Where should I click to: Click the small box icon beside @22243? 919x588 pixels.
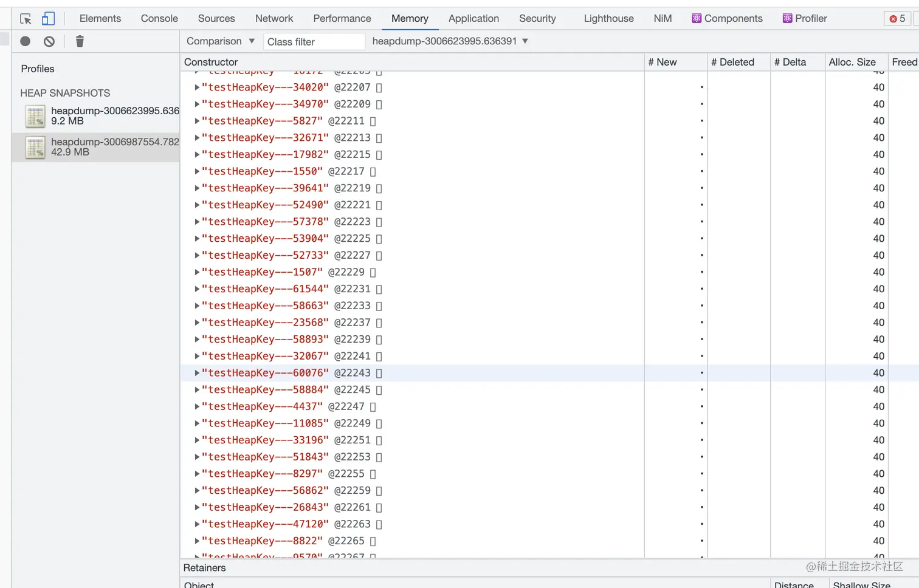(379, 373)
